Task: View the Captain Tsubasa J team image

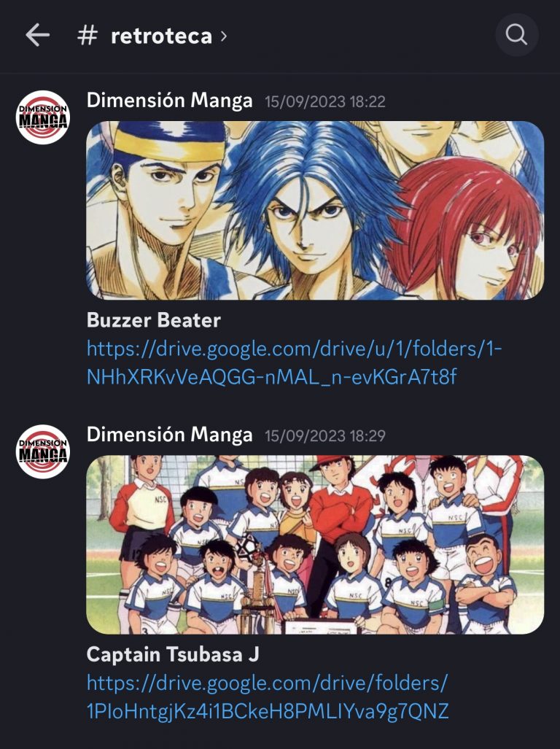Action: [x=315, y=545]
